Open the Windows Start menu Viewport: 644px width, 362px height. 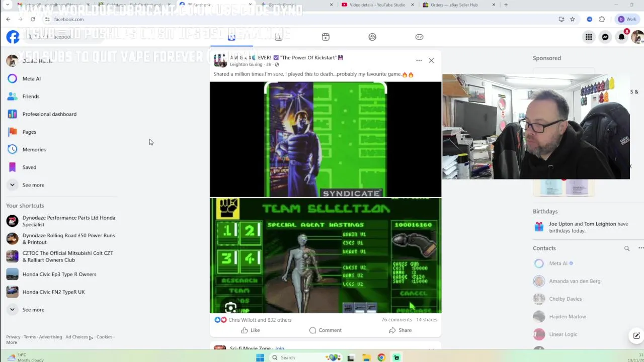[x=260, y=357]
